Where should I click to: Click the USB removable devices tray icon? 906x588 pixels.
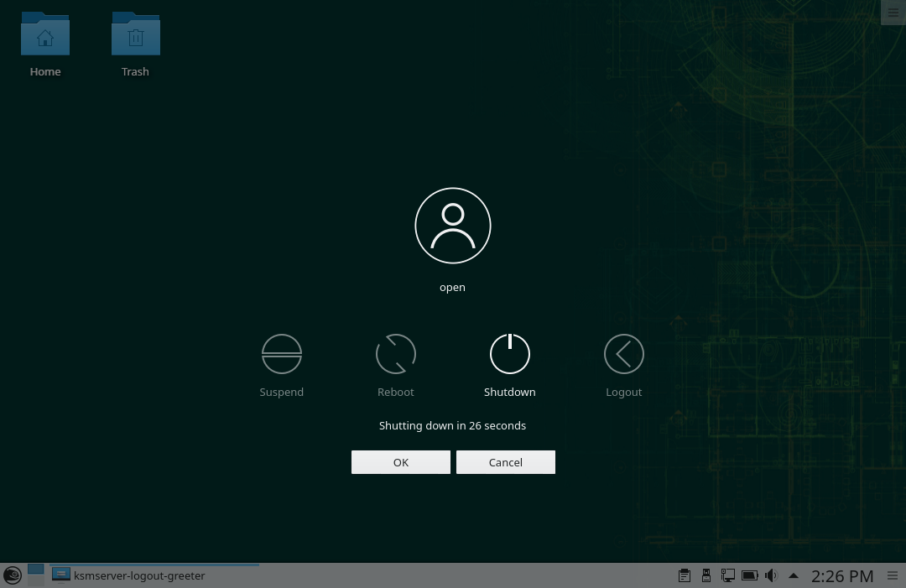(x=706, y=575)
